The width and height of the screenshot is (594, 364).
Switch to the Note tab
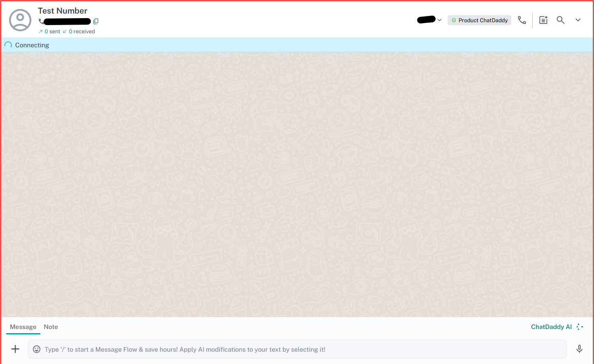tap(51, 327)
